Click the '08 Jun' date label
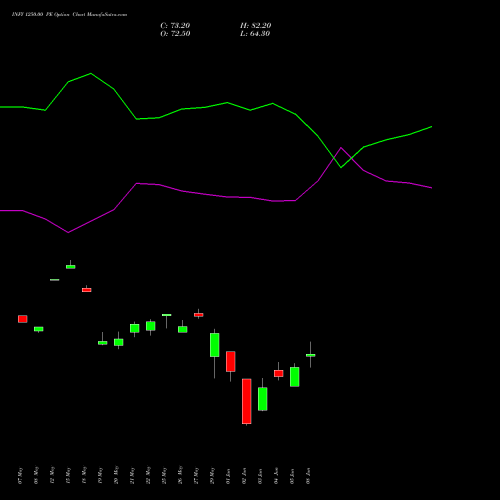The width and height of the screenshot is (500, 500). coord(308,476)
